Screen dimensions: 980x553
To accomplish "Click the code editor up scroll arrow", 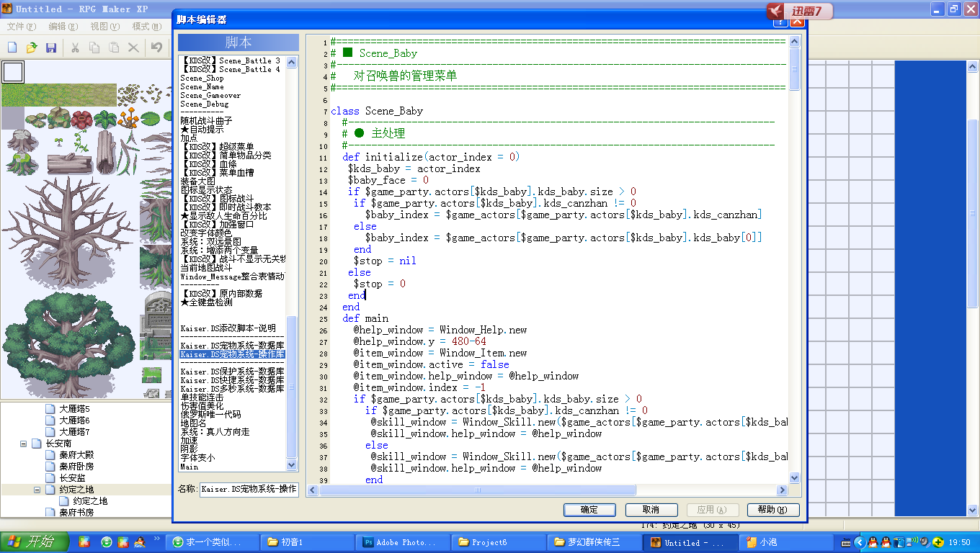I will [795, 42].
